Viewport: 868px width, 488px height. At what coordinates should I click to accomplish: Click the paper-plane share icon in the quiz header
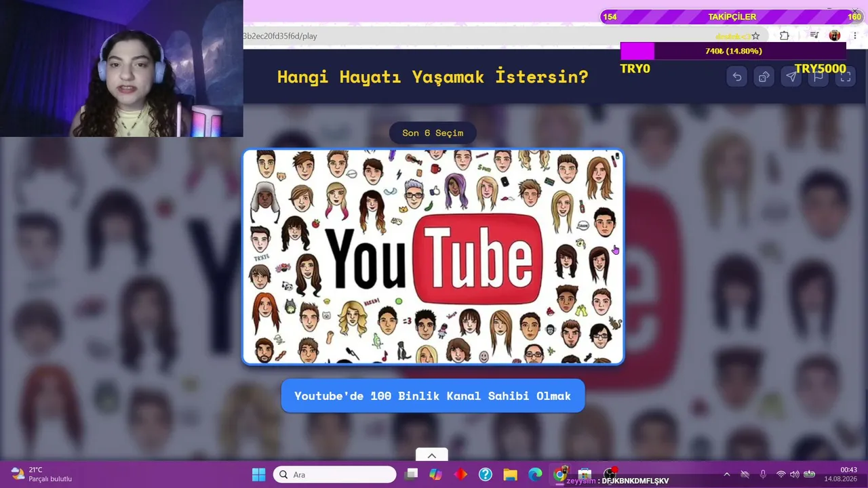coord(791,77)
